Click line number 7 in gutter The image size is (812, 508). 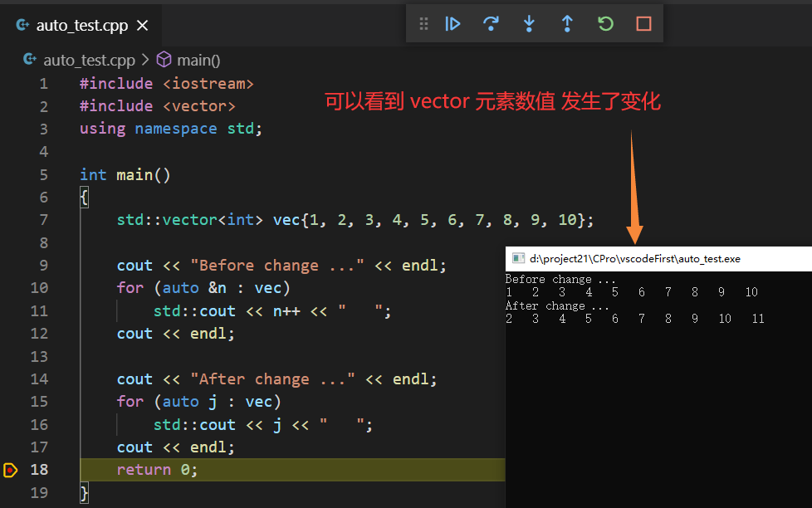coord(43,220)
